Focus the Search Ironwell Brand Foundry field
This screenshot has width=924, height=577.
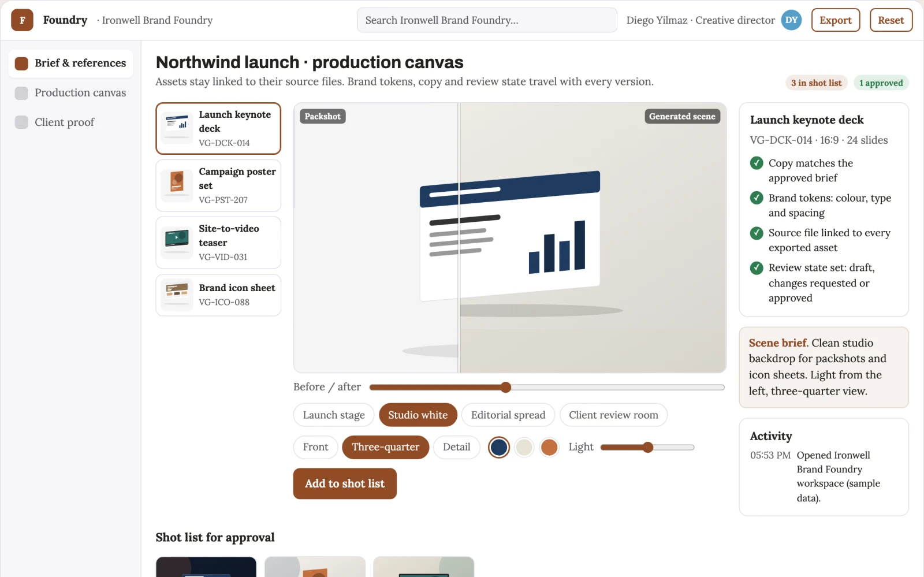(x=487, y=20)
